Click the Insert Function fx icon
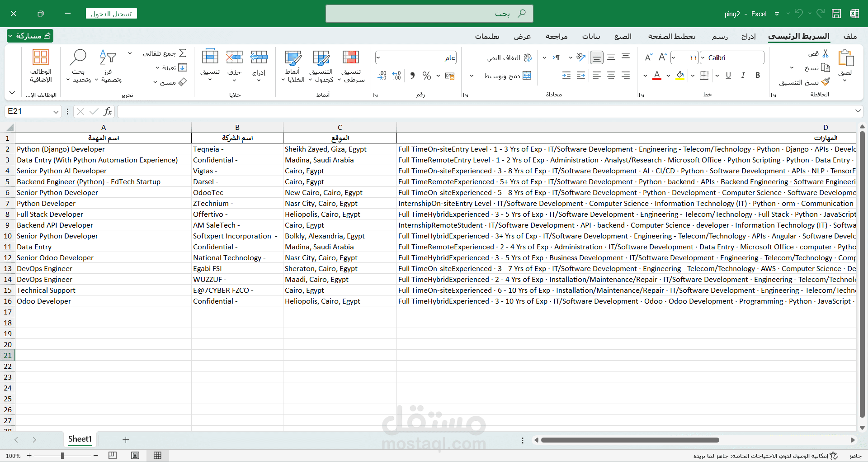 [108, 111]
